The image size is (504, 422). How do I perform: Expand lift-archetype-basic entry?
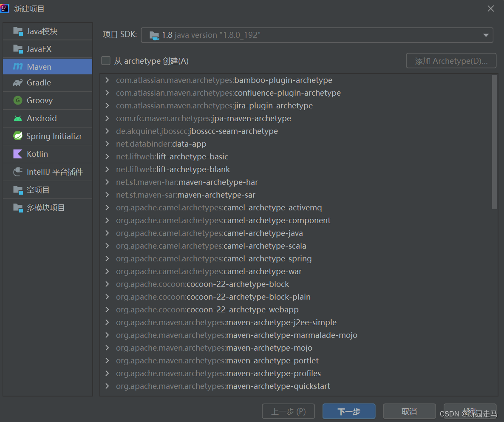[x=108, y=156]
